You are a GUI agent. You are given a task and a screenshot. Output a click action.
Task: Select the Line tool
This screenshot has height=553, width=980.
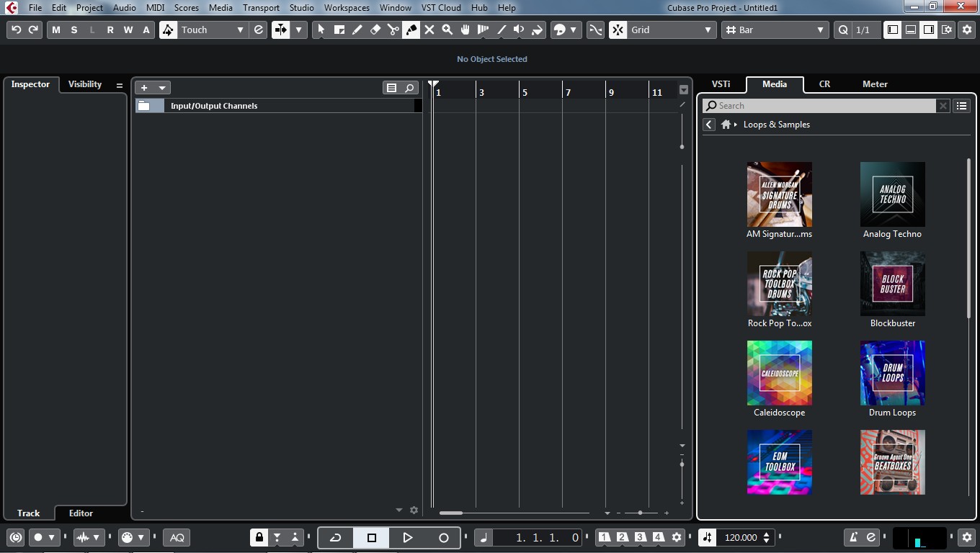pos(502,30)
